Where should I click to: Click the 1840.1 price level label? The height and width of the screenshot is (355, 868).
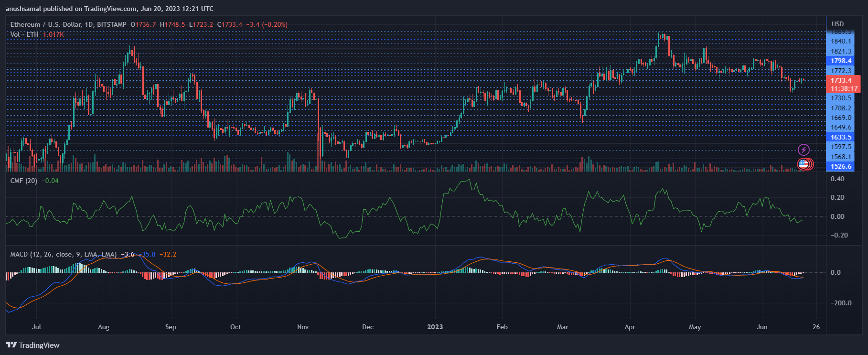841,42
